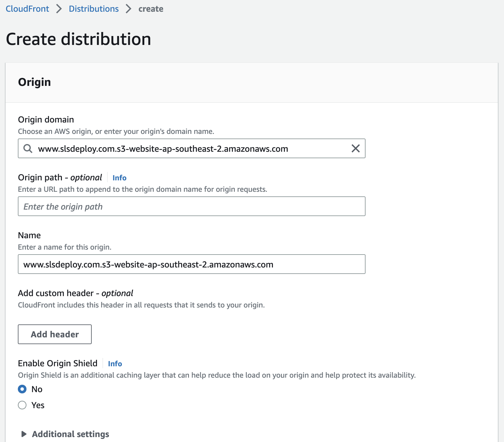Click the search icon in Origin domain

click(28, 148)
